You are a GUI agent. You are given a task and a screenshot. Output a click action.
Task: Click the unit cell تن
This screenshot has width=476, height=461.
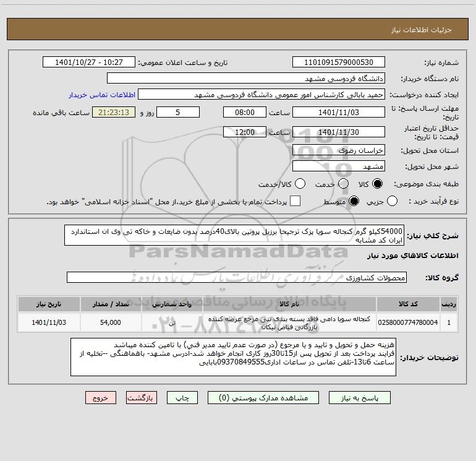[172, 323]
